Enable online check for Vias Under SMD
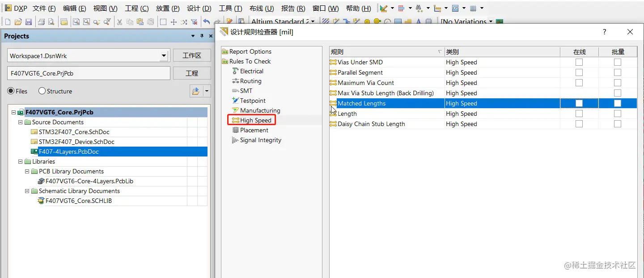The image size is (644, 278). 579,62
